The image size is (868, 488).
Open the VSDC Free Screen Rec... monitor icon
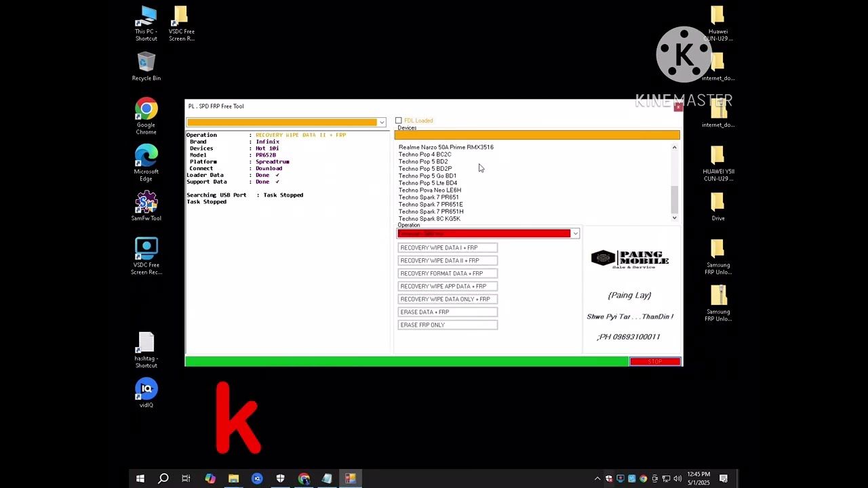(x=146, y=256)
